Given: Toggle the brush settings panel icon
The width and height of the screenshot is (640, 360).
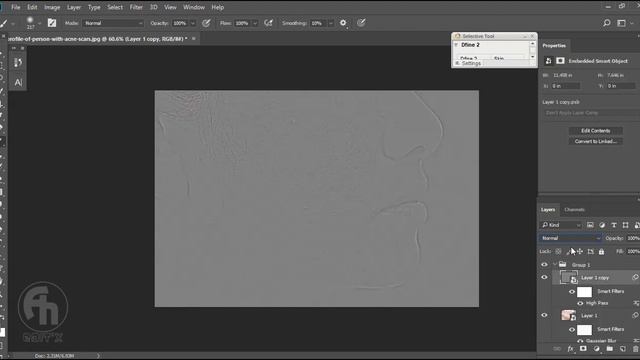Looking at the screenshot, I should [x=52, y=23].
